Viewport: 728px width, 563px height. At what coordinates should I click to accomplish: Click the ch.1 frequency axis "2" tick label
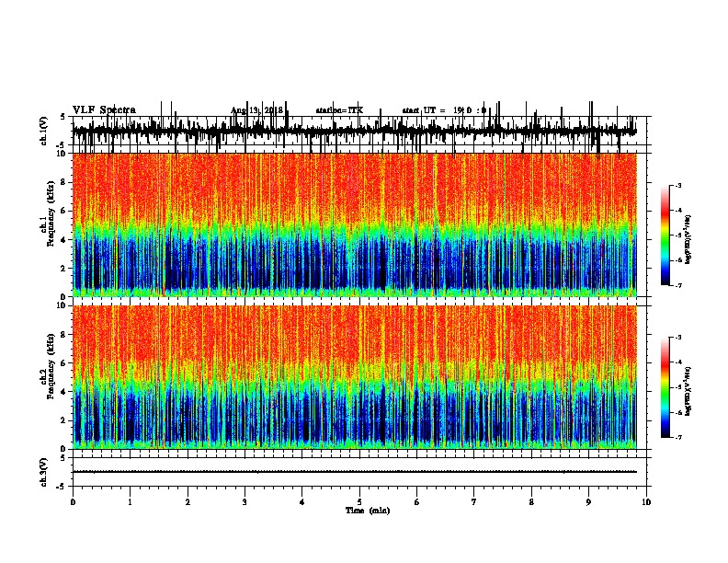(64, 269)
